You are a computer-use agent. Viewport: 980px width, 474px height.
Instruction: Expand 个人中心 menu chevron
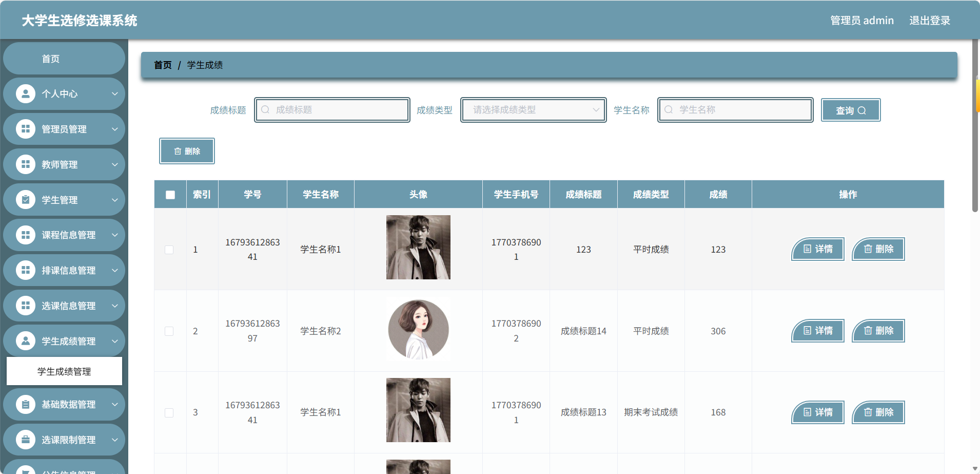coord(115,93)
